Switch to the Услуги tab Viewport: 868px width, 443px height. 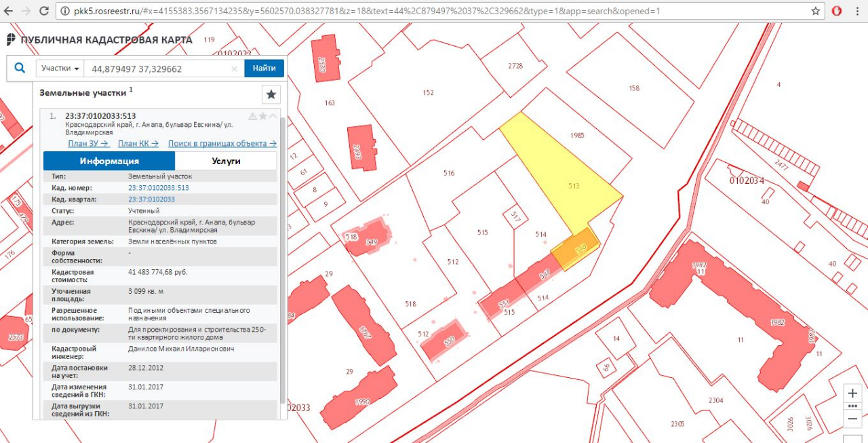click(226, 161)
